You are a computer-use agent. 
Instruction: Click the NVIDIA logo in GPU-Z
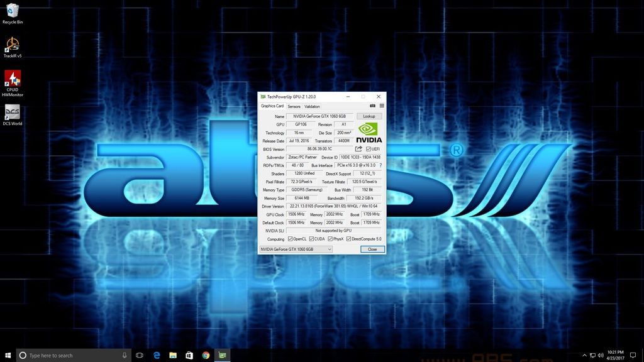370,130
